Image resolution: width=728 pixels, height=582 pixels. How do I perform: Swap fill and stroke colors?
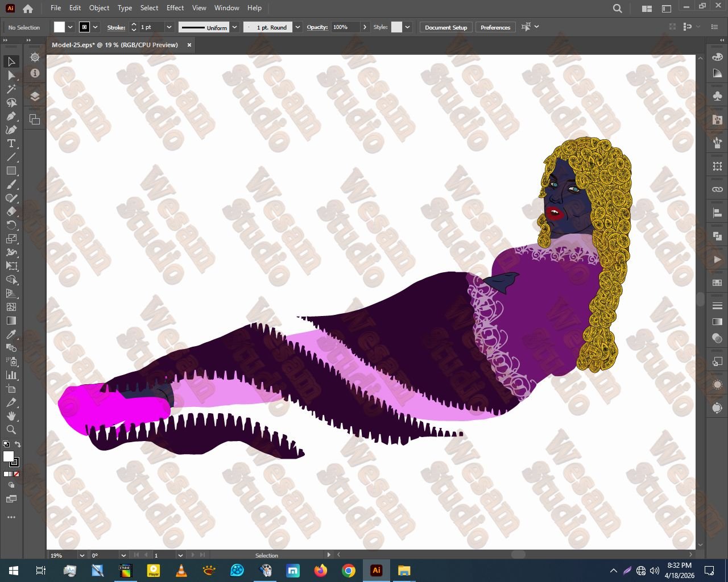pyautogui.click(x=18, y=444)
